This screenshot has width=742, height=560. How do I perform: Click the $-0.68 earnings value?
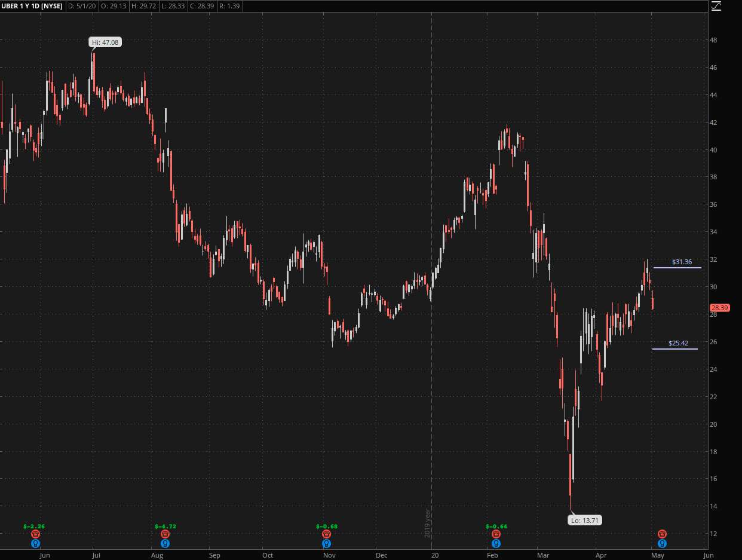click(326, 527)
